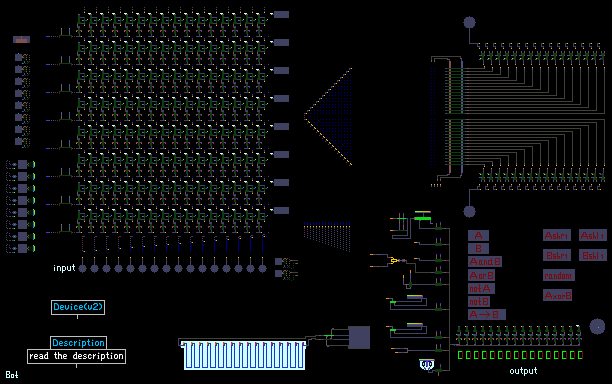Click the white shield-shaped component near output
This screenshot has height=384, width=612.
[x=427, y=364]
